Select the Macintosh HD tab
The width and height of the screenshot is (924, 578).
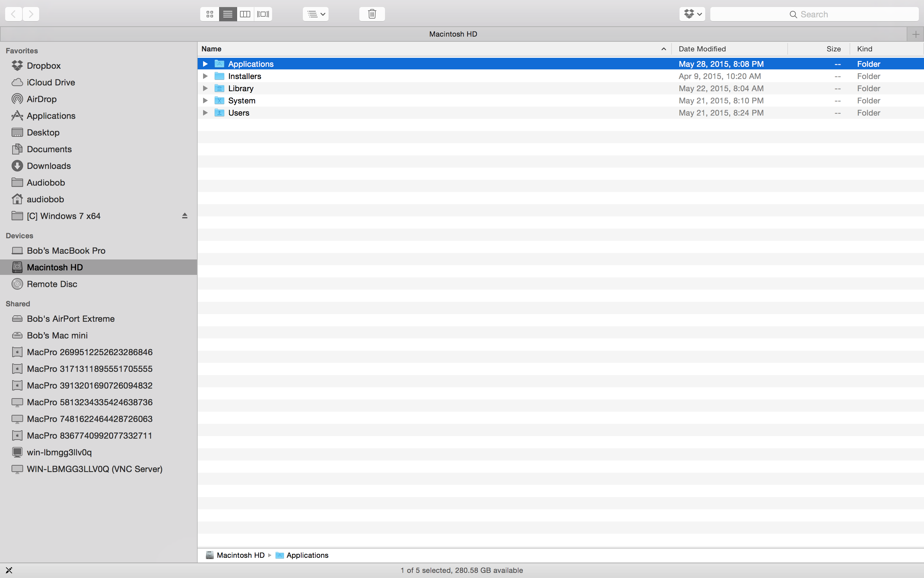click(453, 34)
